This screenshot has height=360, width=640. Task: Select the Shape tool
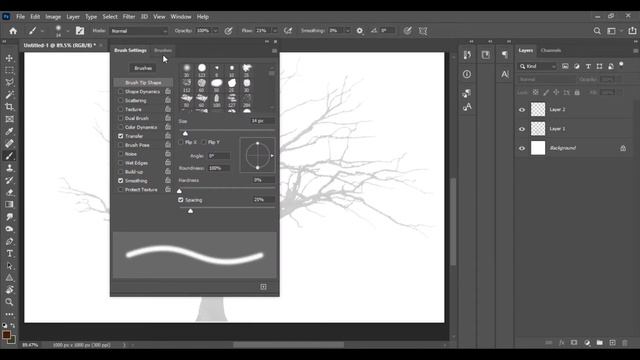click(9, 278)
